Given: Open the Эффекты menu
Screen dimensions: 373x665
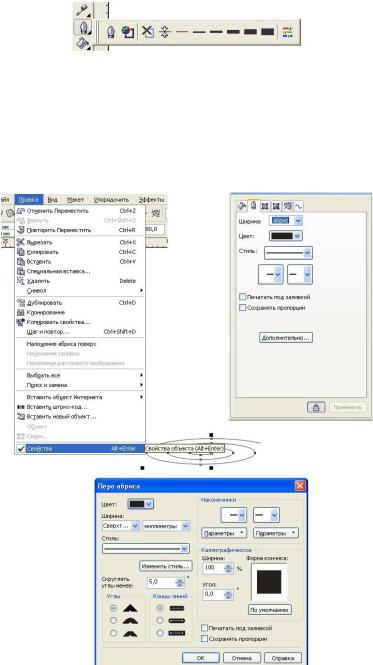Looking at the screenshot, I should [x=151, y=199].
